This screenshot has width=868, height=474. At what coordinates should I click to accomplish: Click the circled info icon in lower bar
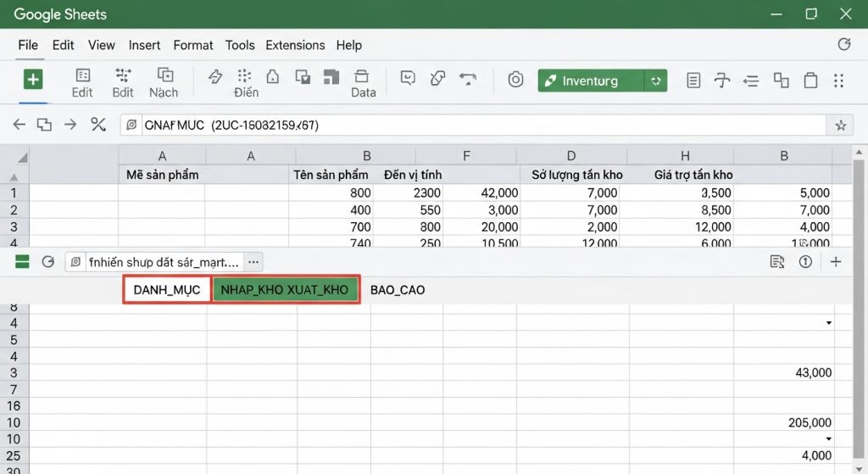(x=805, y=261)
